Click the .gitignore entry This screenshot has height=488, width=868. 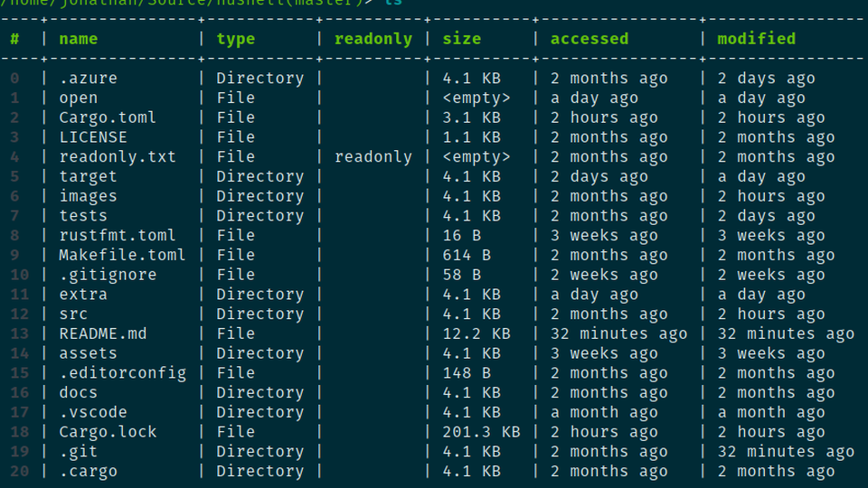click(108, 275)
